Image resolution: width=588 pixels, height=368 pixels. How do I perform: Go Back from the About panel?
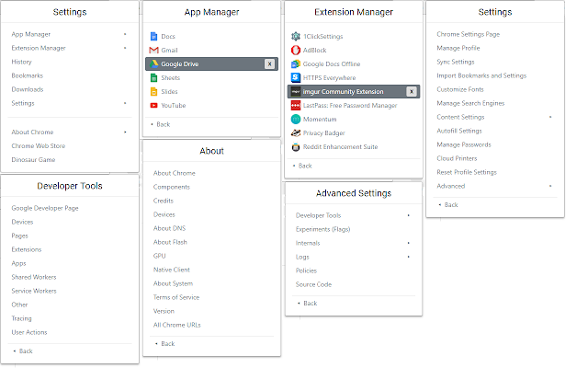(x=167, y=343)
